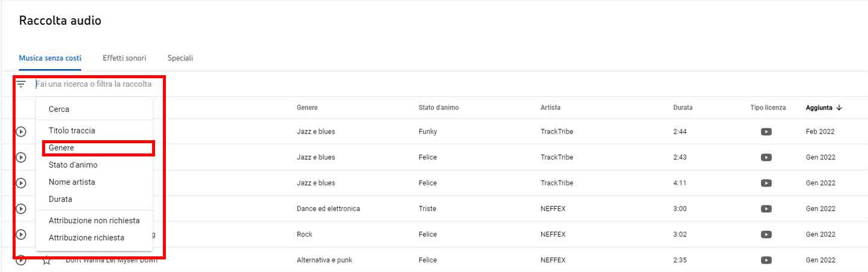Choose Durata from the filter list
The width and height of the screenshot is (868, 272).
click(60, 199)
